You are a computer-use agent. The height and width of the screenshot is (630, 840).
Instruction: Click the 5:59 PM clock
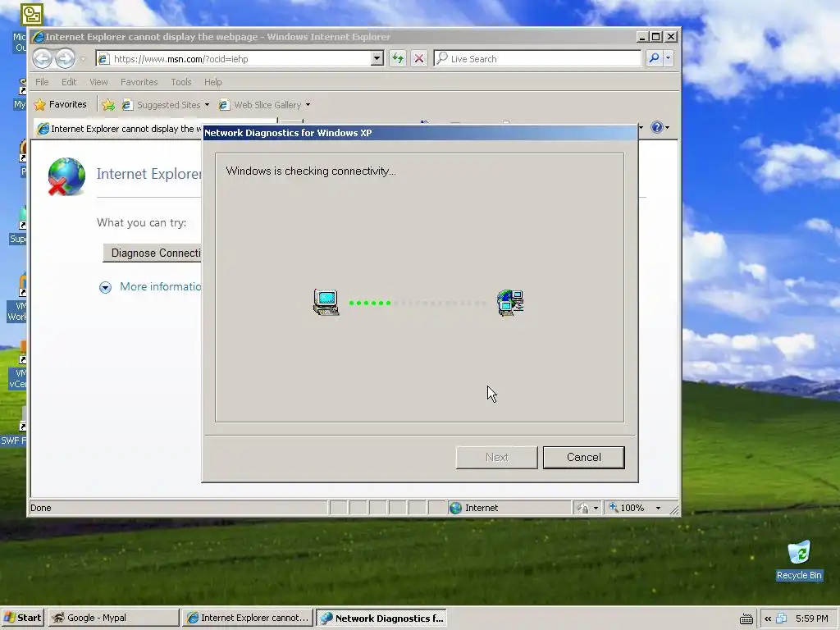(x=811, y=619)
